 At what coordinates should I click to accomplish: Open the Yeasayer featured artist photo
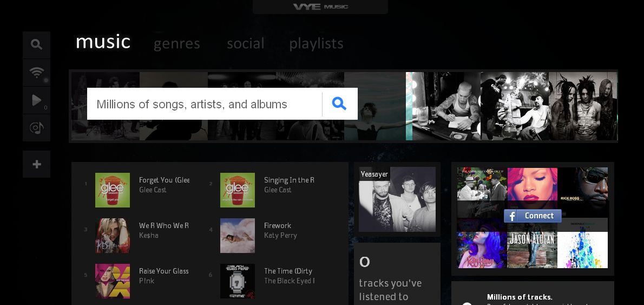(397, 199)
